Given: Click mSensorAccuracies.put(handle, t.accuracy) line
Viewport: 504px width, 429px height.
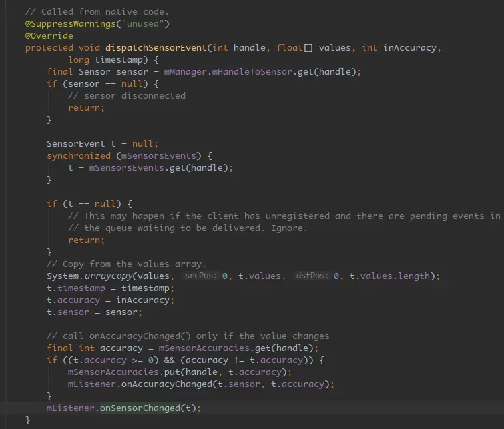Looking at the screenshot, I should (x=180, y=372).
